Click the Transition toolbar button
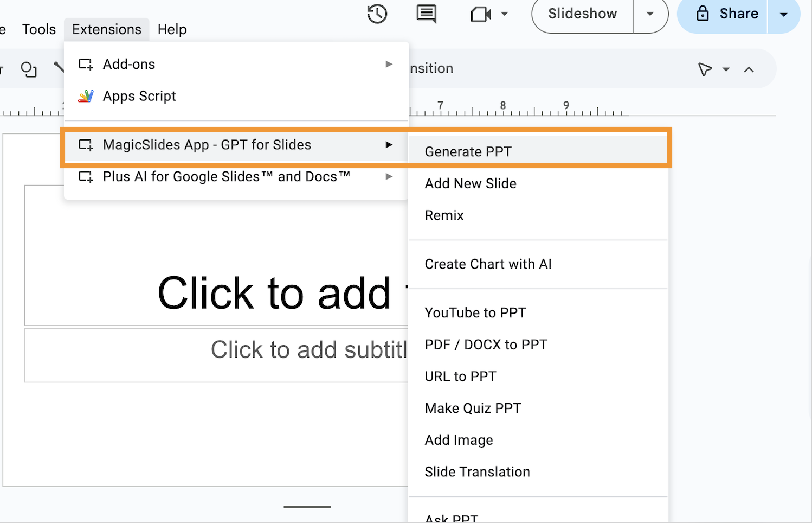The height and width of the screenshot is (523, 812). pos(431,68)
